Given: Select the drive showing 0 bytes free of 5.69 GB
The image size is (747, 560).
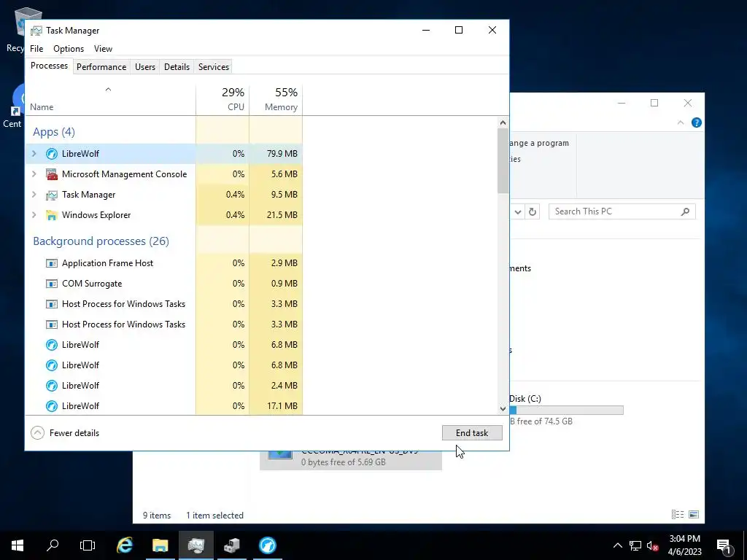Looking at the screenshot, I should [351, 460].
